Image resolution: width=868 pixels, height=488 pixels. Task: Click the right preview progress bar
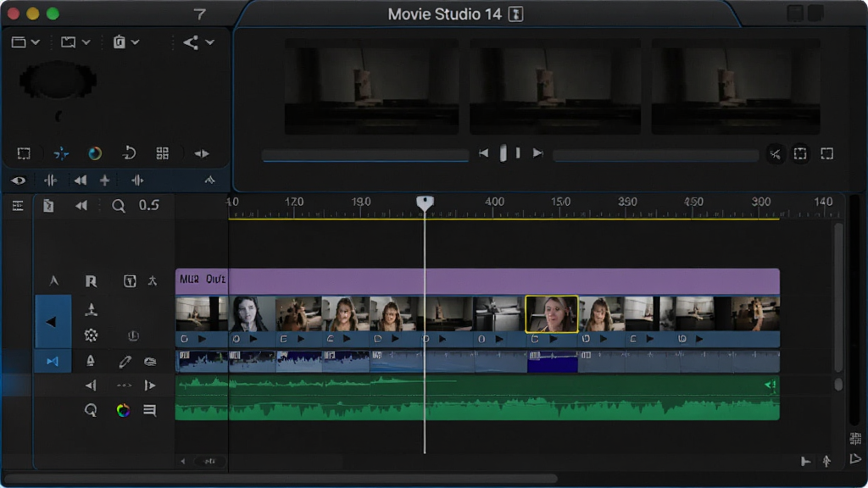655,156
